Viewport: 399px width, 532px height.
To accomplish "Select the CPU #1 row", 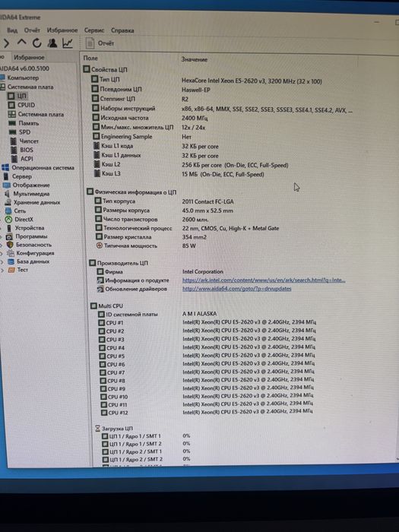I will [x=207, y=322].
